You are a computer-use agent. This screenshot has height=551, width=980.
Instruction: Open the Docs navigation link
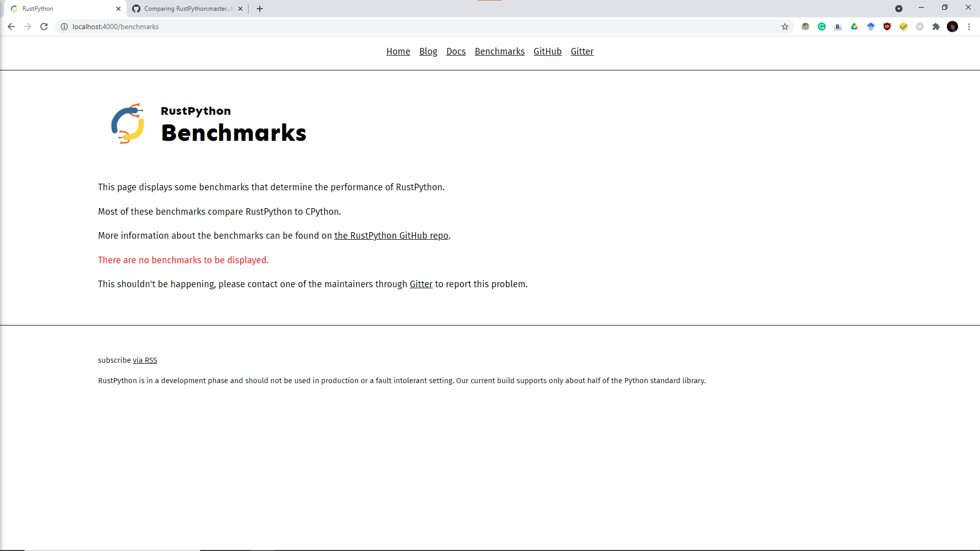tap(456, 52)
